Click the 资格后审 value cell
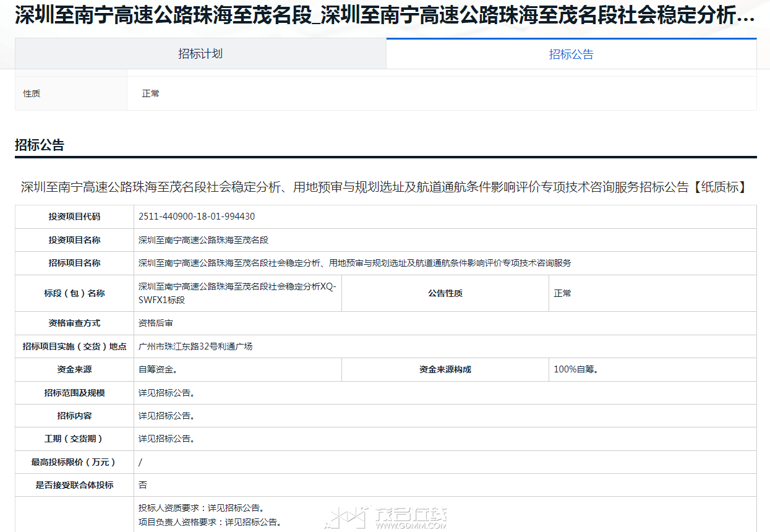 (x=156, y=323)
